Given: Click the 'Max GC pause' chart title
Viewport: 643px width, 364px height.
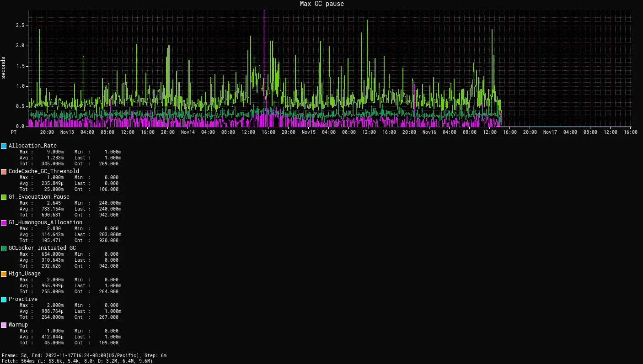Looking at the screenshot, I should coord(322,4).
